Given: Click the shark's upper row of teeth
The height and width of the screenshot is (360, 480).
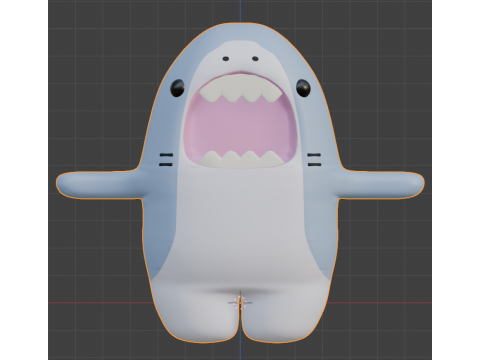Looking at the screenshot, I should (240, 88).
